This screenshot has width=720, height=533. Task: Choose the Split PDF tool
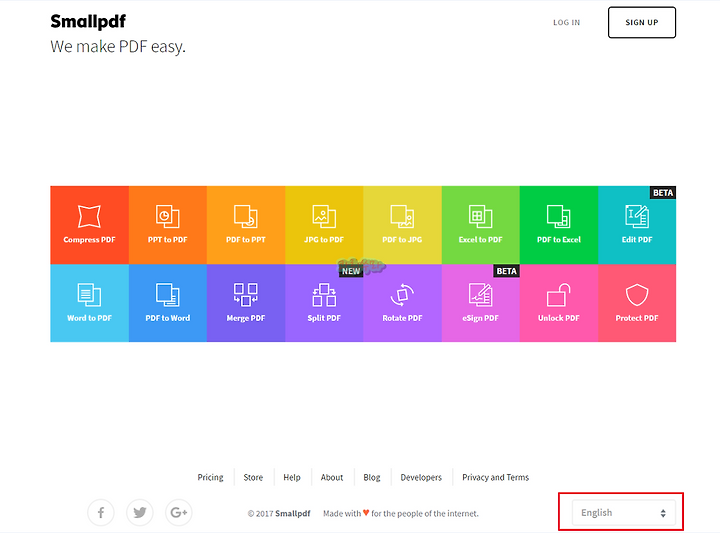click(x=324, y=303)
